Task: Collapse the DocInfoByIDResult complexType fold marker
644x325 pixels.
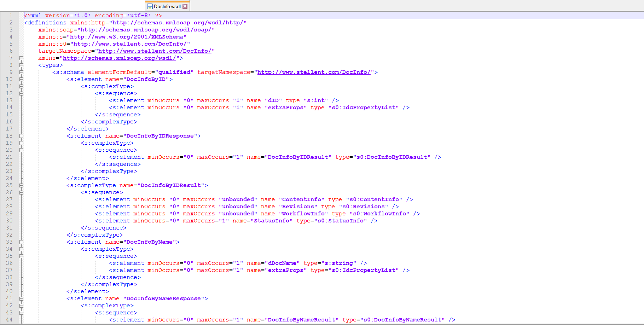Action: [21, 185]
